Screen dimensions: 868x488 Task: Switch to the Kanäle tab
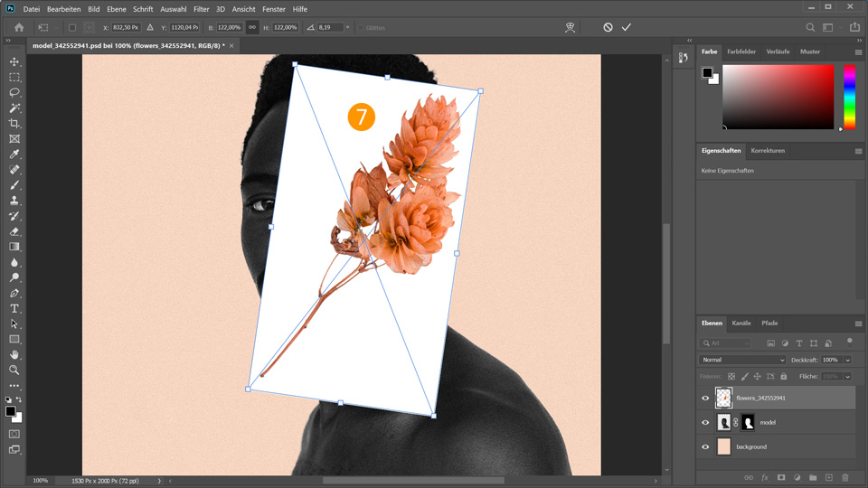741,324
